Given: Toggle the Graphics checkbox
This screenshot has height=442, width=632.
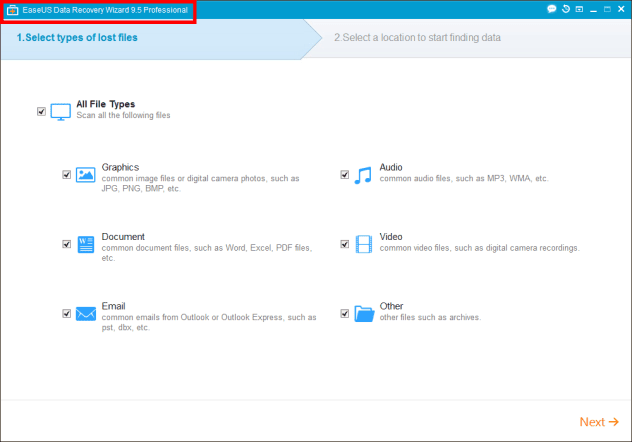Looking at the screenshot, I should pyautogui.click(x=67, y=174).
